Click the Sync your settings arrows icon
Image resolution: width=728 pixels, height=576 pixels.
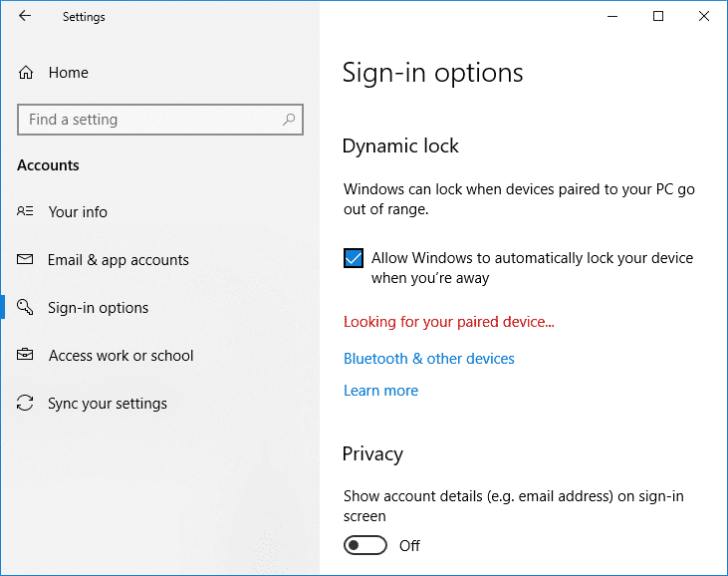26,404
